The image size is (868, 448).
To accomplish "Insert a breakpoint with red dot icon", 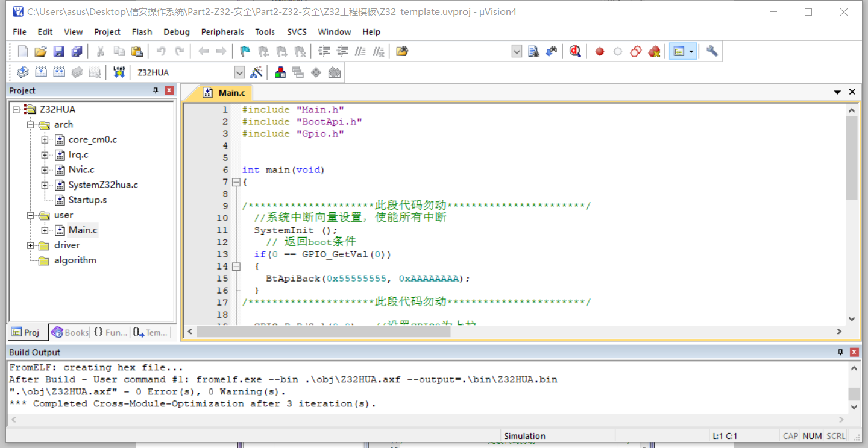I will (600, 52).
